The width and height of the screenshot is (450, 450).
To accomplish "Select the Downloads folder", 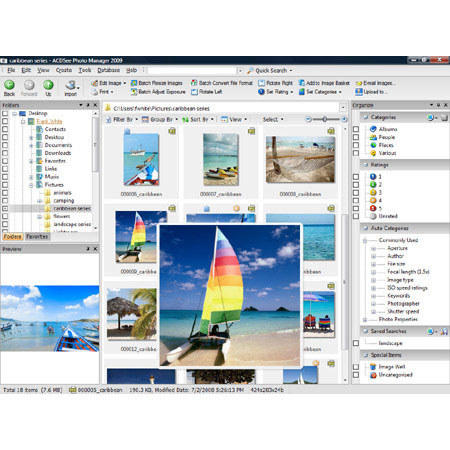I will (x=58, y=153).
